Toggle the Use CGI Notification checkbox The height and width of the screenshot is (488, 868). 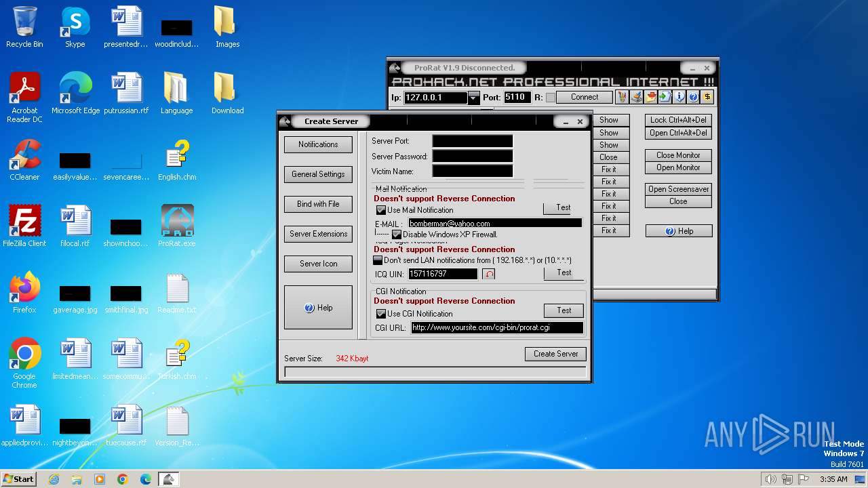[x=381, y=314]
